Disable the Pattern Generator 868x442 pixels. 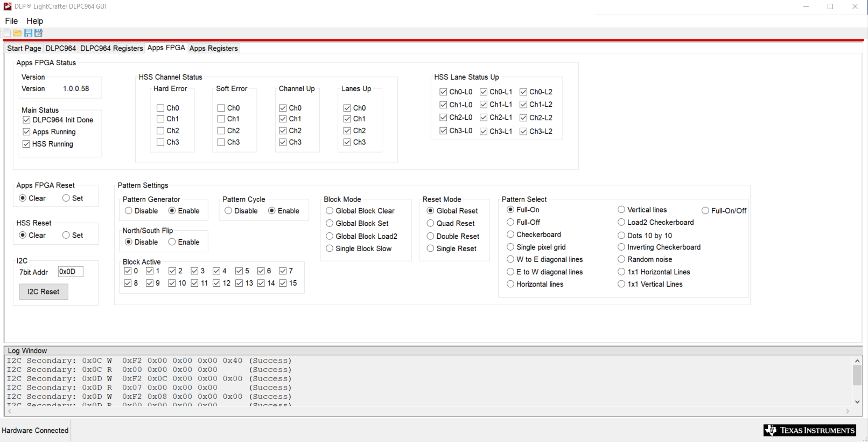click(x=128, y=211)
